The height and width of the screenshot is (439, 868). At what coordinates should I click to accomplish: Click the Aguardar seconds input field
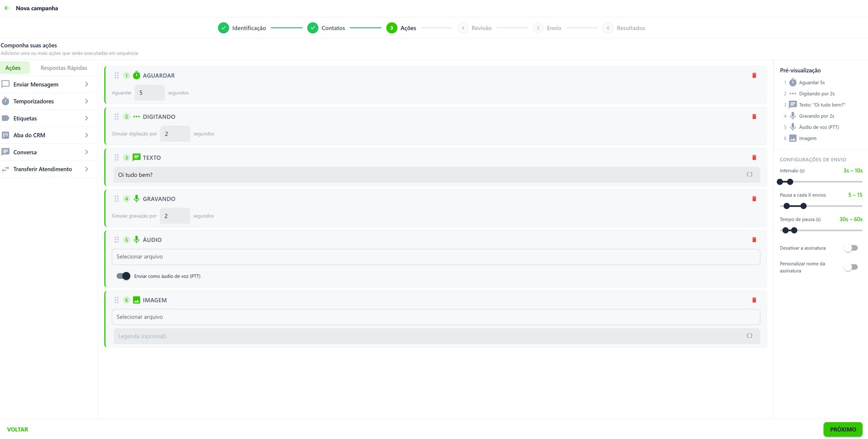coord(149,93)
